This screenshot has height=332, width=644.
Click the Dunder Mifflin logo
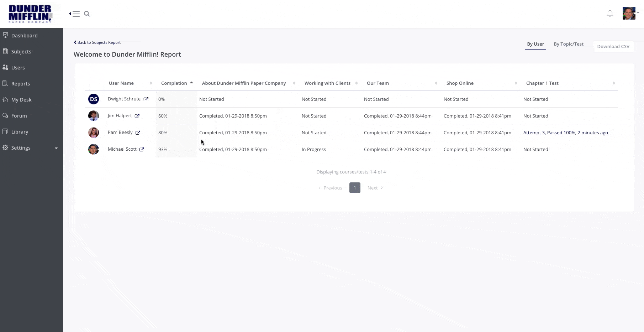[30, 14]
